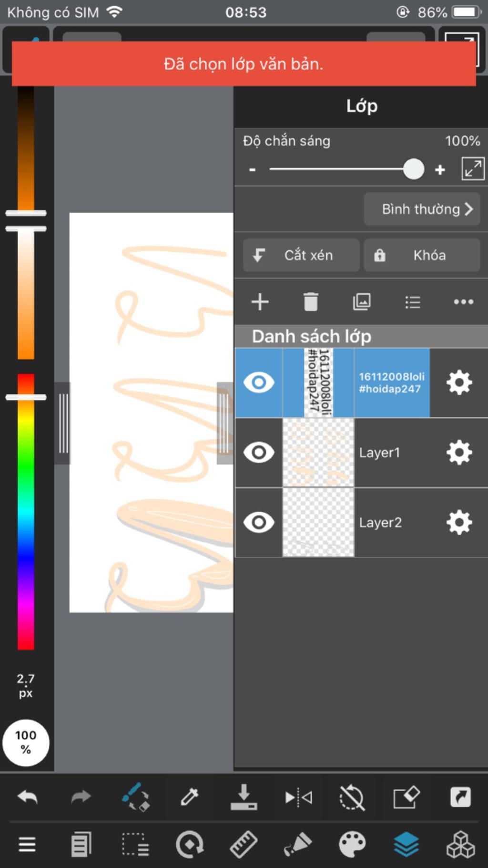Toggle visibility of Layer1
Image resolution: width=488 pixels, height=868 pixels.
coord(259,452)
